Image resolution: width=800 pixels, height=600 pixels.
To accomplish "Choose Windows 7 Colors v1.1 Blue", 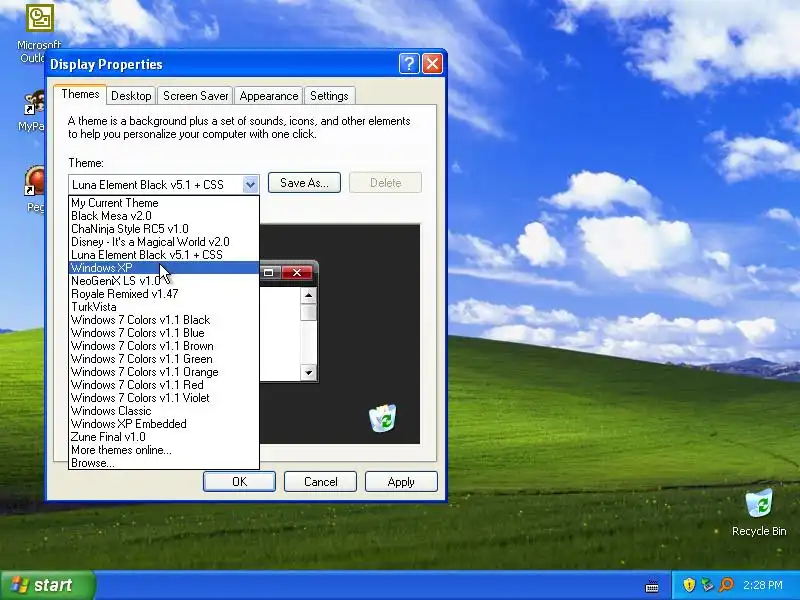I will point(164,333).
